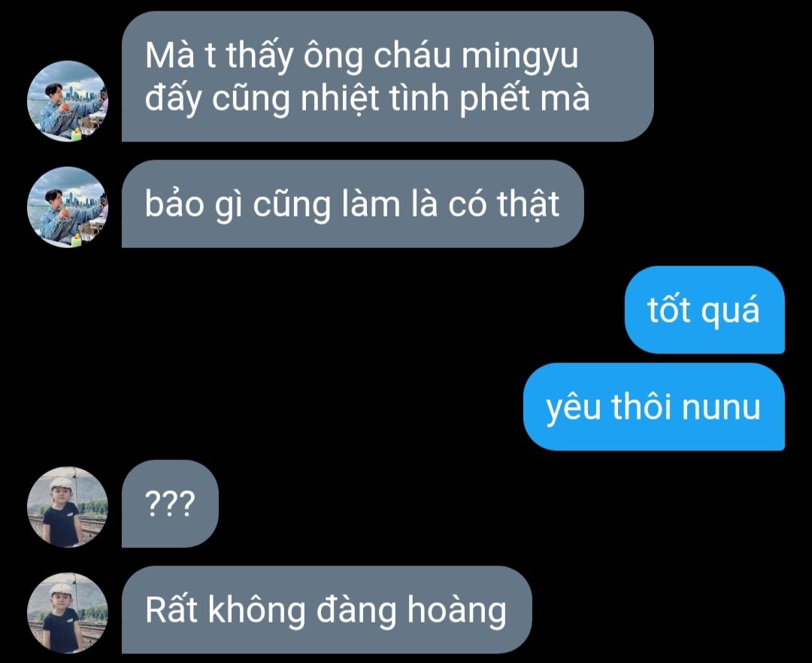The width and height of the screenshot is (812, 663).
Task: Click the word "quá" in the sent bubble
Action: click(730, 311)
